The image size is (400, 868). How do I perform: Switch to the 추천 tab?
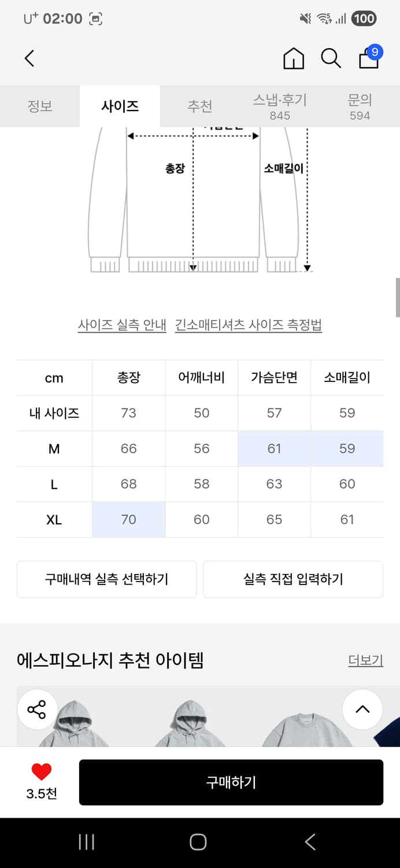point(200,106)
